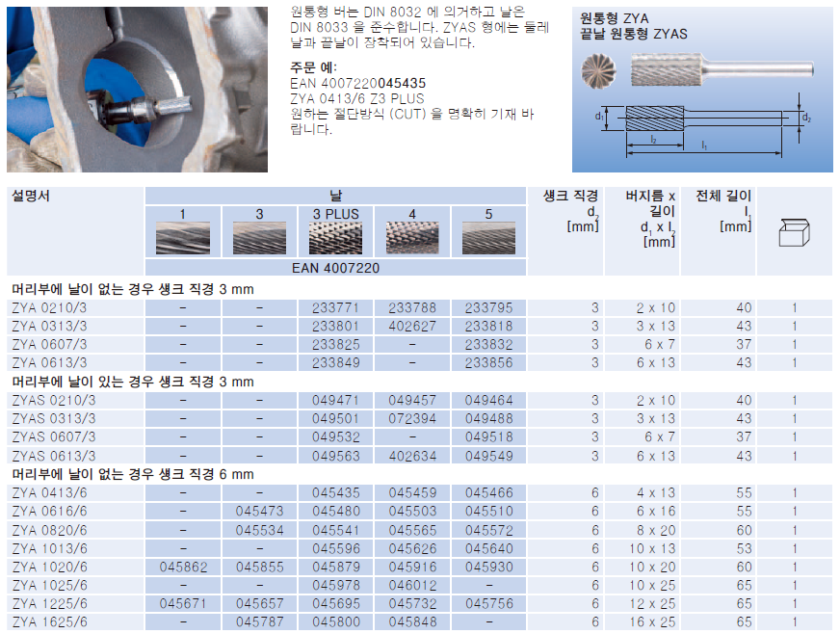The height and width of the screenshot is (634, 840).
Task: Select EAN code 233771
Action: click(335, 308)
